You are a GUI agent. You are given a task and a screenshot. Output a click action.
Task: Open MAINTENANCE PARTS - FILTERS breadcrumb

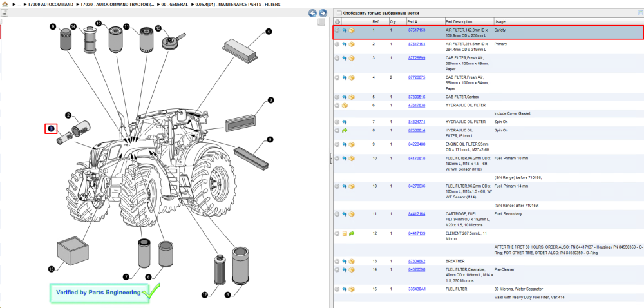coord(238,4)
